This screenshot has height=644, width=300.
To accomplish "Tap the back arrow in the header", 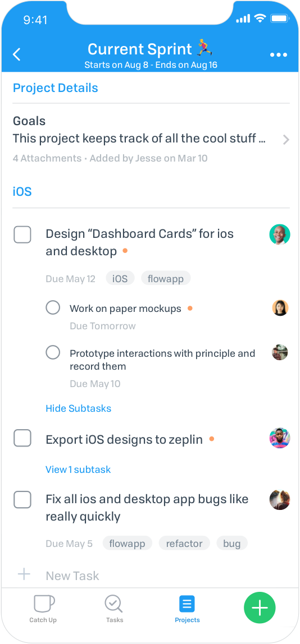I will coord(16,54).
